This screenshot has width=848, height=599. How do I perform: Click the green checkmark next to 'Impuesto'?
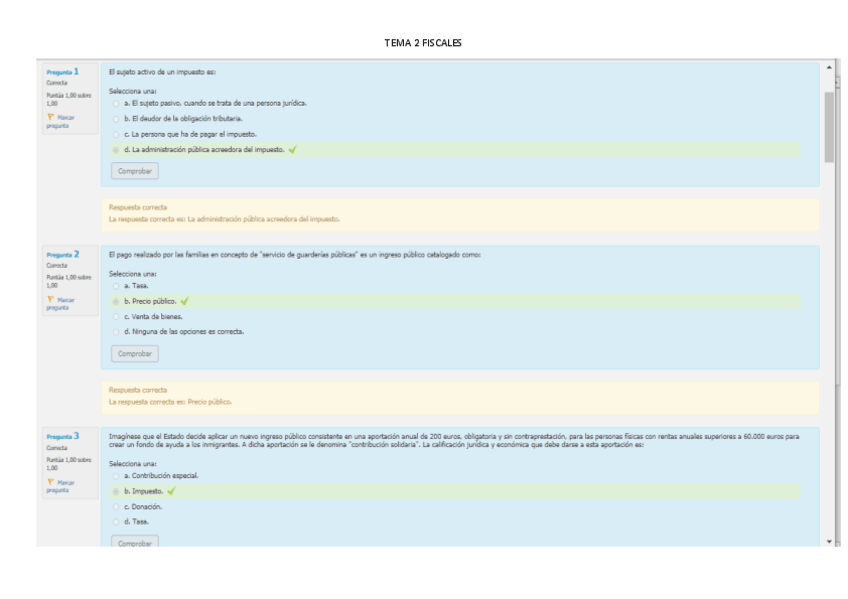[x=171, y=491]
